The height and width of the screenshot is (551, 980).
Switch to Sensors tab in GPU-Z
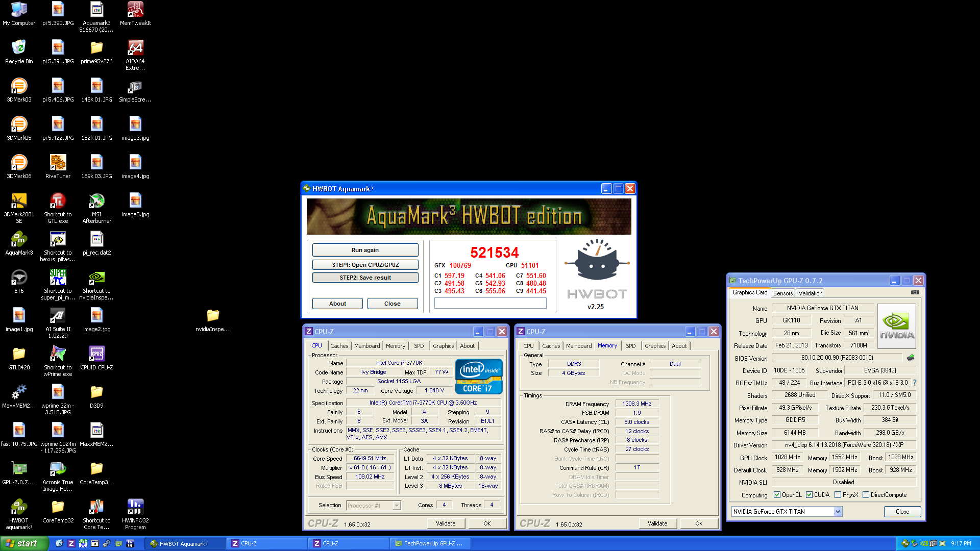(x=782, y=293)
